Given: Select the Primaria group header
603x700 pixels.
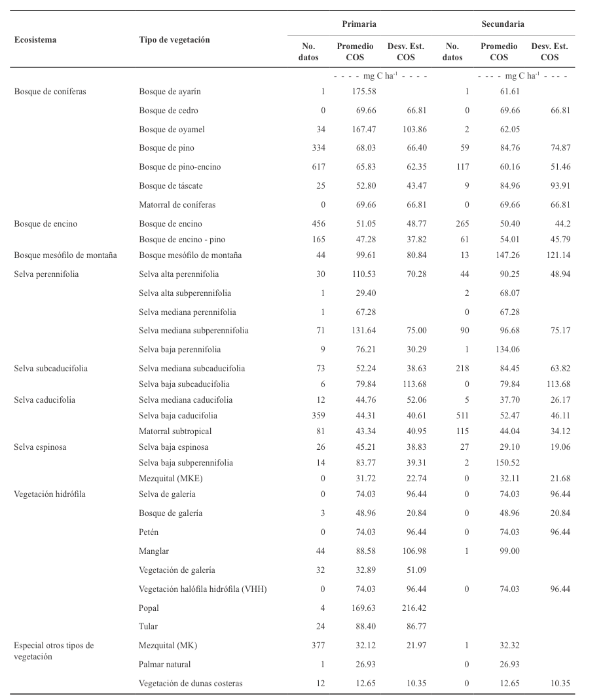Looking at the screenshot, I should (x=359, y=24).
